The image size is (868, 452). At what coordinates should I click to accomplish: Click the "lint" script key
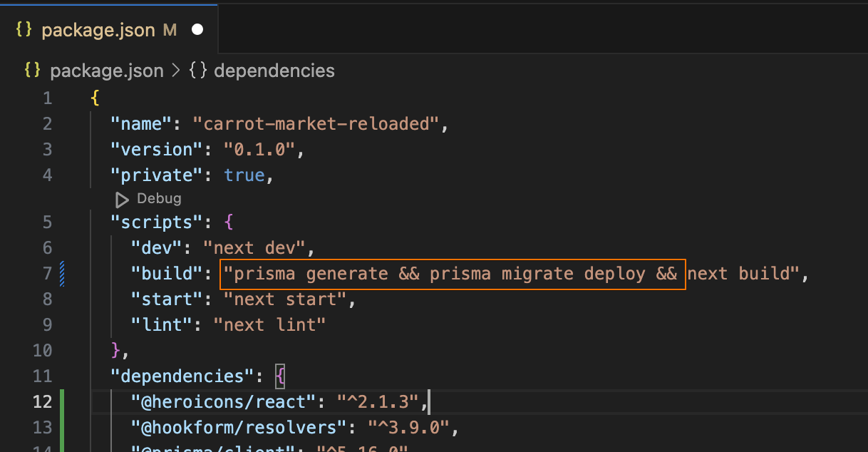162,325
